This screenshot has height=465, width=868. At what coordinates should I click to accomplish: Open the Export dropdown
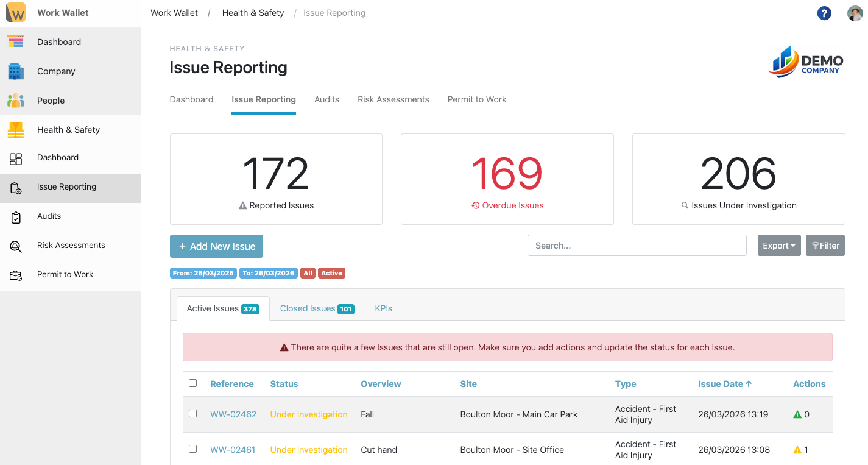[x=779, y=245]
